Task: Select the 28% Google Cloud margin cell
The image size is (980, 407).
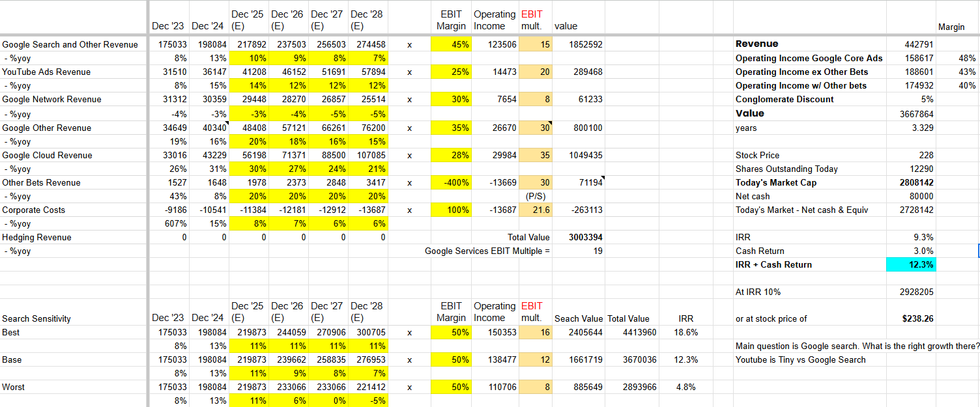Action: [451, 155]
